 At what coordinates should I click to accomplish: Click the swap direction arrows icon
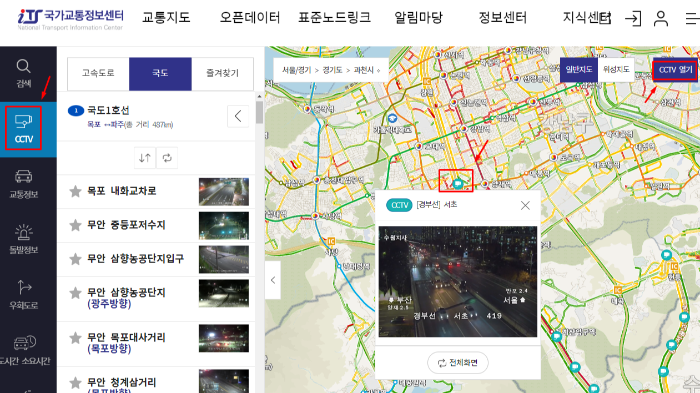click(145, 158)
